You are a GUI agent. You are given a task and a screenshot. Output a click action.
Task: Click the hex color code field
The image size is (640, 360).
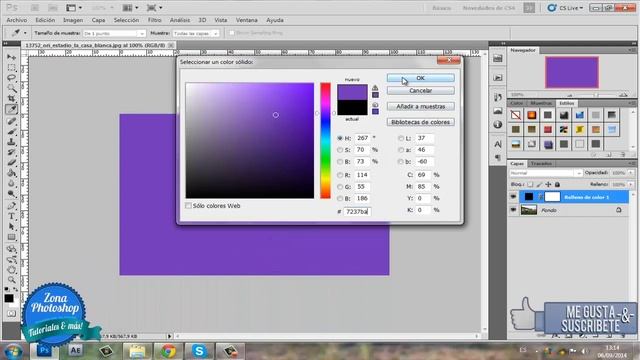pos(357,211)
